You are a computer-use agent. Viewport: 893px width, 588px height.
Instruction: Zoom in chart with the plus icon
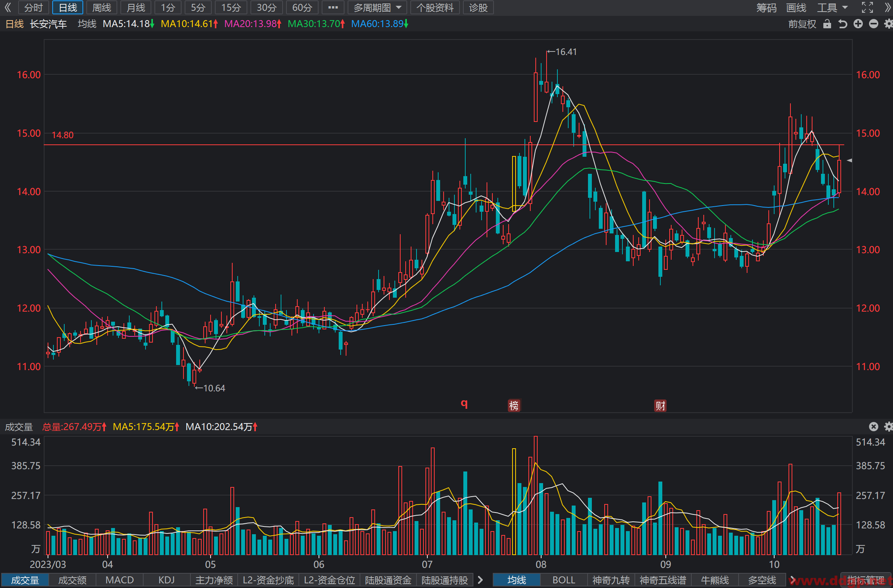pyautogui.click(x=858, y=24)
